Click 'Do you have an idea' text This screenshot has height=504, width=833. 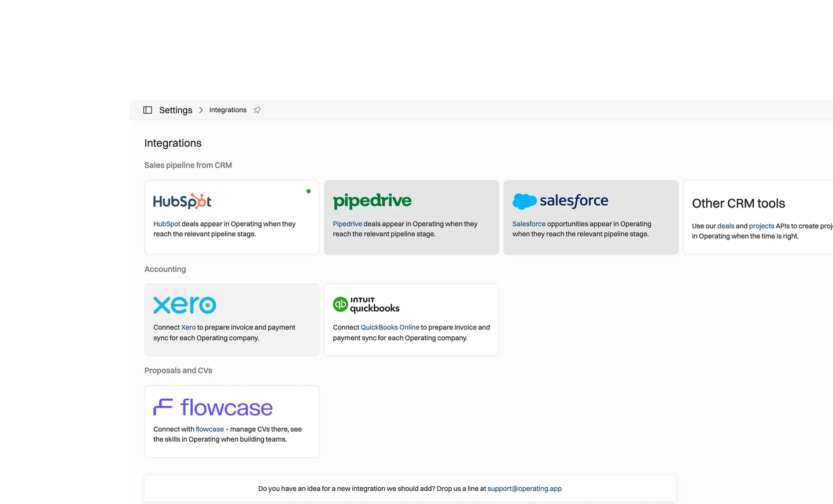coord(372,488)
